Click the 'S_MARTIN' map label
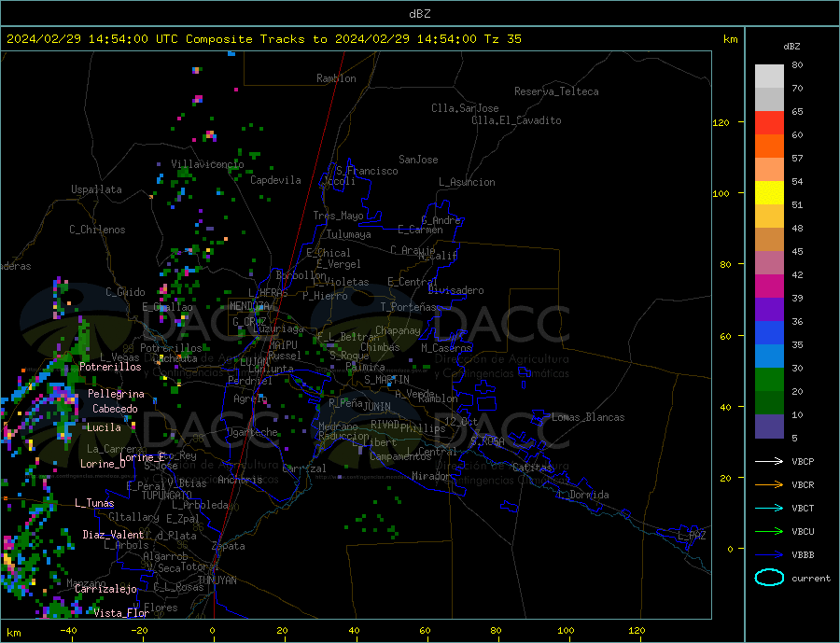The width and height of the screenshot is (840, 643). (x=386, y=380)
